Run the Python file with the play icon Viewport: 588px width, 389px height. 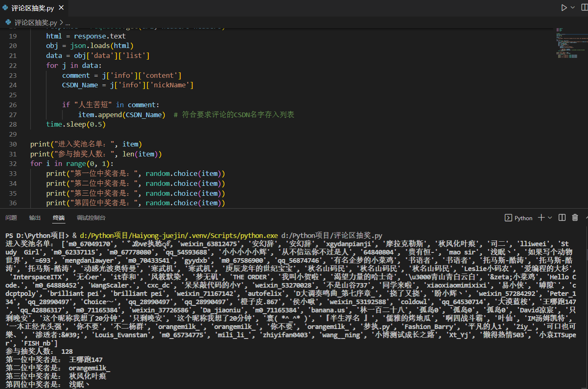pyautogui.click(x=564, y=7)
